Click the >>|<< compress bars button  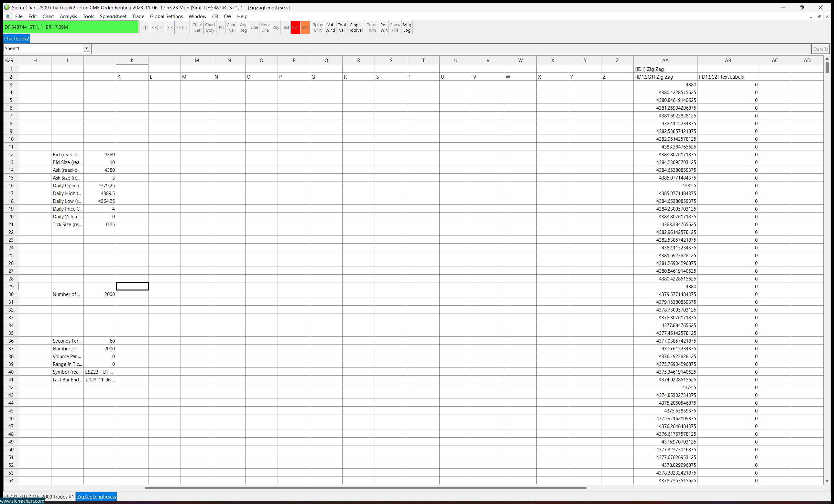coord(182,27)
